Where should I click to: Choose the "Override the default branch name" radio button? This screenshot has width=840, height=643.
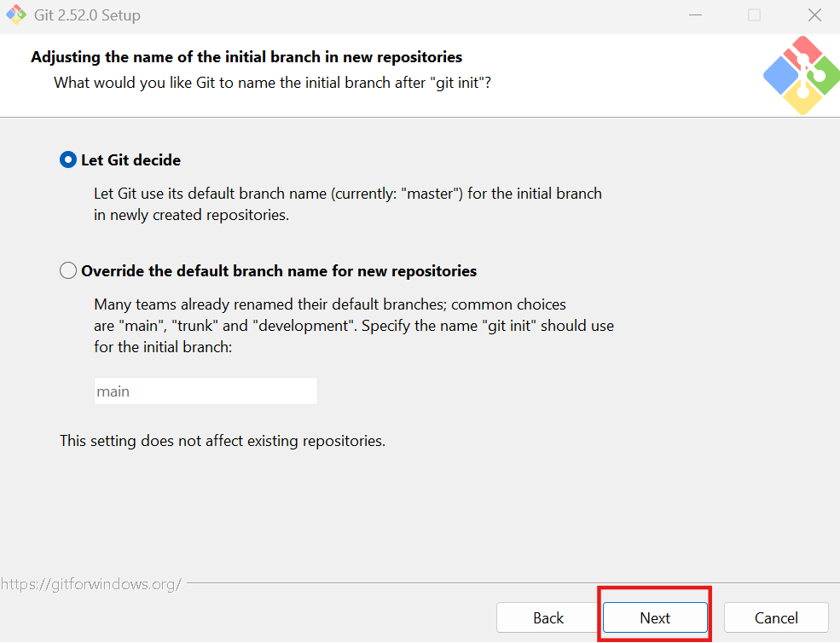tap(68, 270)
